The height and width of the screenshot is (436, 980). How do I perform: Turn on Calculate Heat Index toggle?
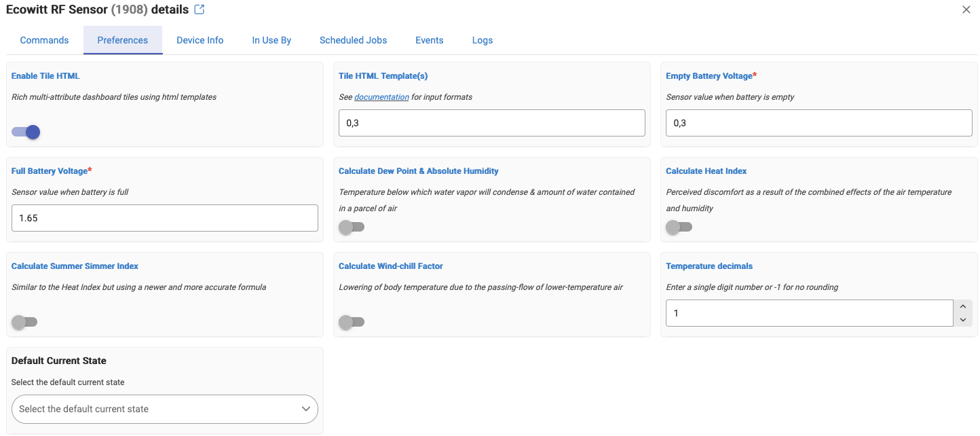[x=679, y=227]
